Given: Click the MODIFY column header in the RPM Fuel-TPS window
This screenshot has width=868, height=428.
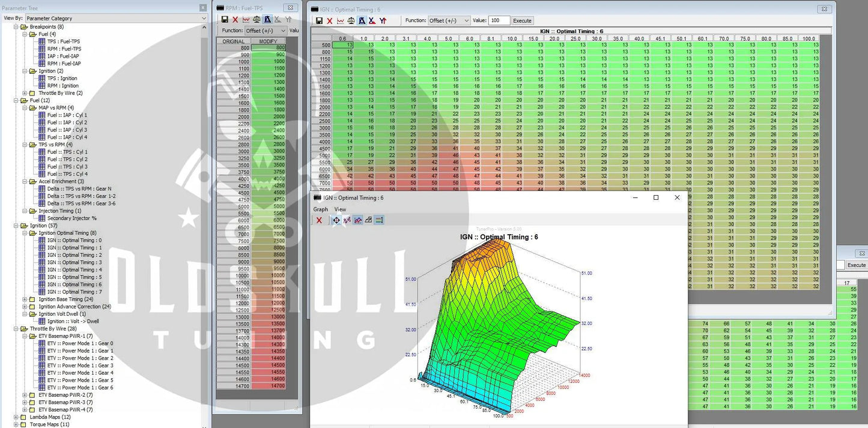Looking at the screenshot, I should coord(268,41).
